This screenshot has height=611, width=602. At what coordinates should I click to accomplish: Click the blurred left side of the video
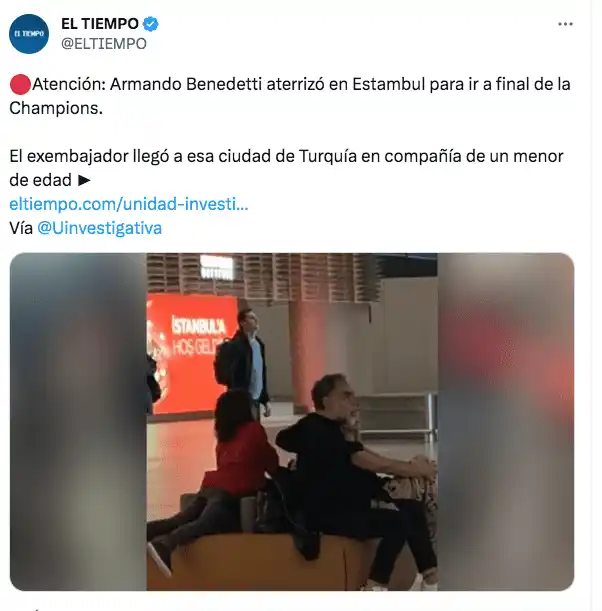pos(78,422)
